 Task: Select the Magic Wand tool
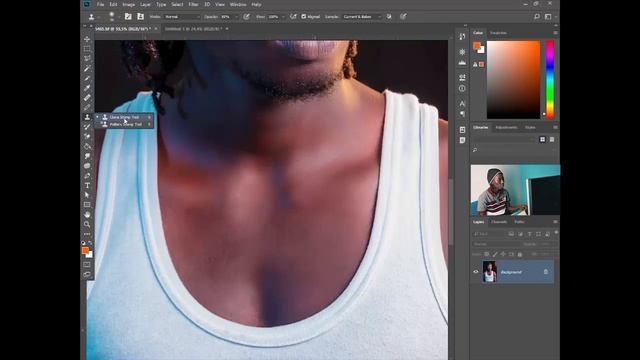[87, 69]
